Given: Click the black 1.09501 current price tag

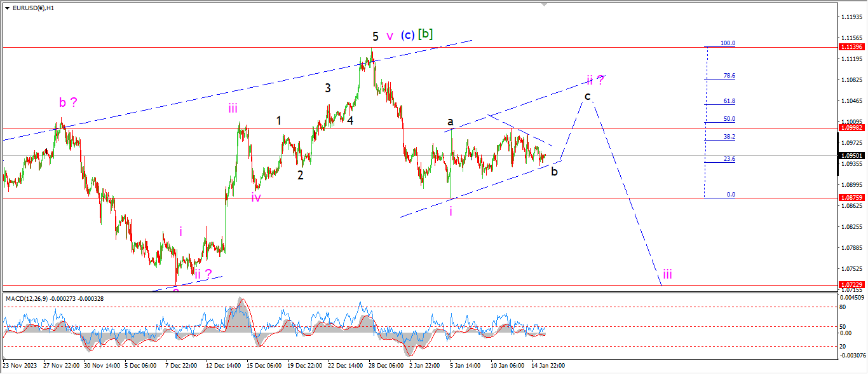Looking at the screenshot, I should click(x=850, y=155).
